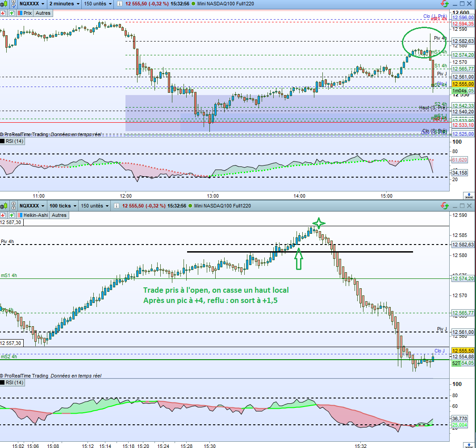Open the '100 ticks' timeframe dropdown
The height and width of the screenshot is (448, 476).
(63, 206)
